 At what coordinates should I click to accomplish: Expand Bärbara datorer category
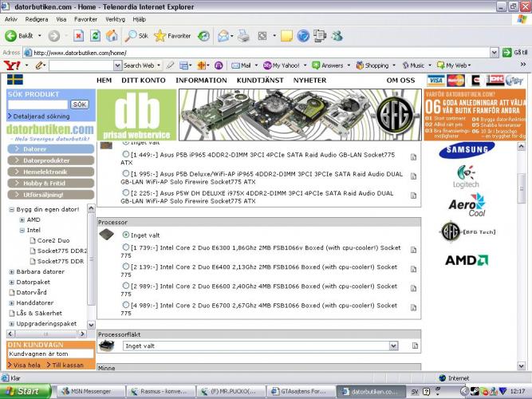point(13,271)
